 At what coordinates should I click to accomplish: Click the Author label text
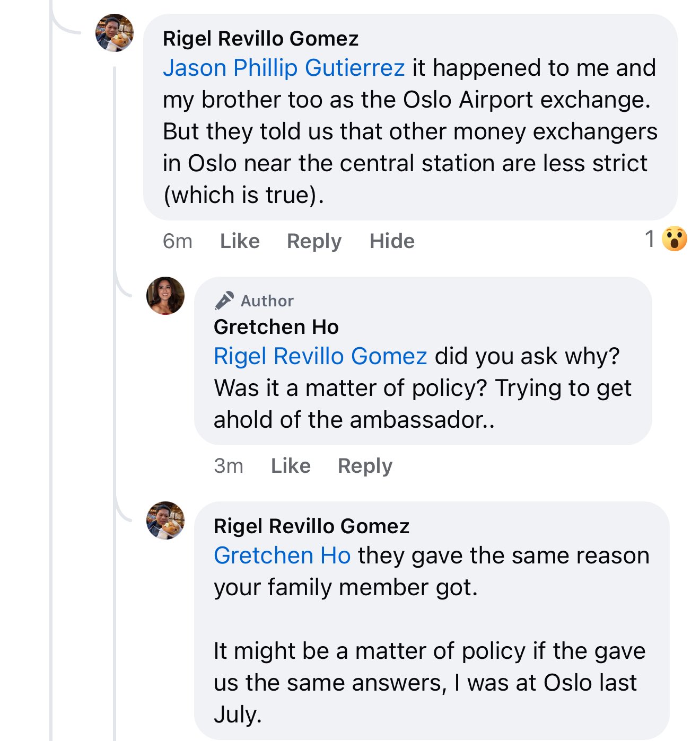tap(267, 301)
